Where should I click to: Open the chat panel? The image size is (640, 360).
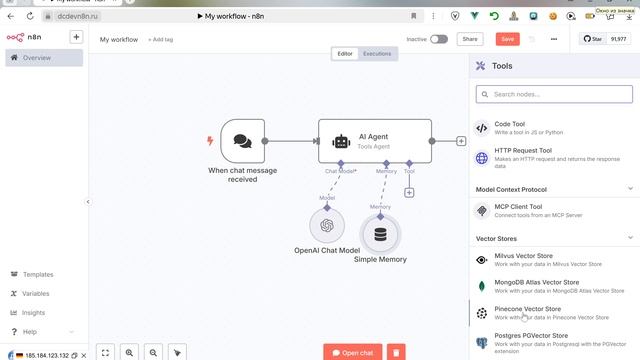(353, 353)
